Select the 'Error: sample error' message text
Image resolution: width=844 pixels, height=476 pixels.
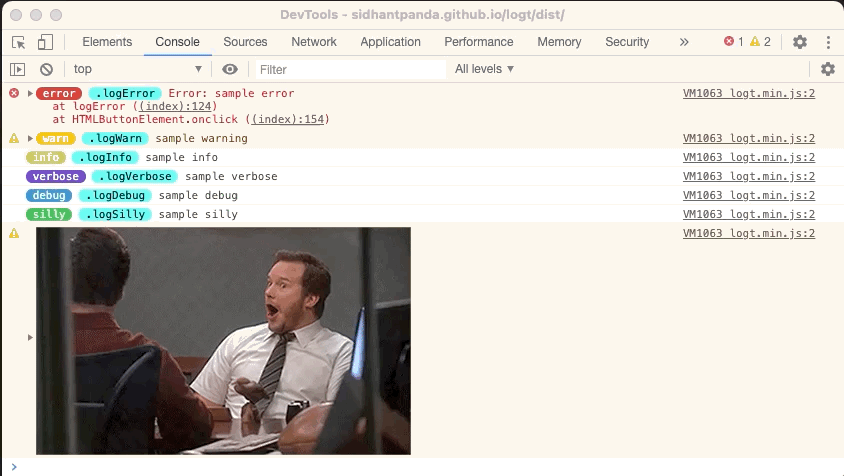point(231,93)
